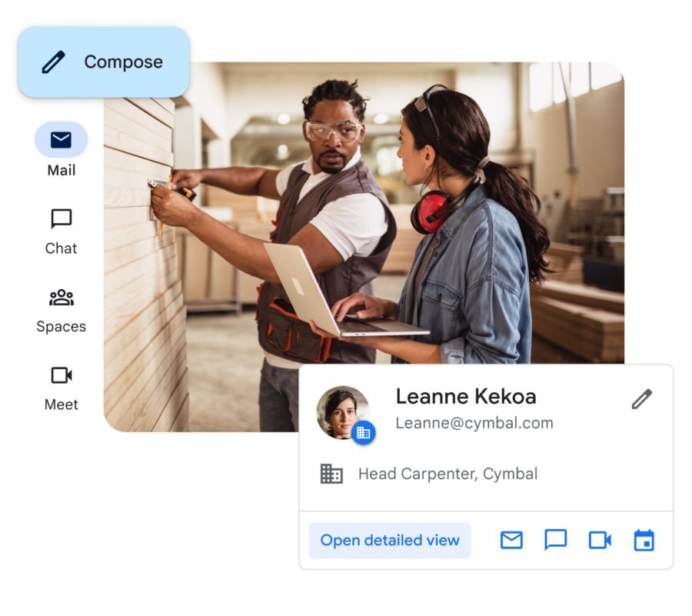692x616 pixels.
Task: Send email via the contact card envelope icon
Action: click(x=511, y=540)
